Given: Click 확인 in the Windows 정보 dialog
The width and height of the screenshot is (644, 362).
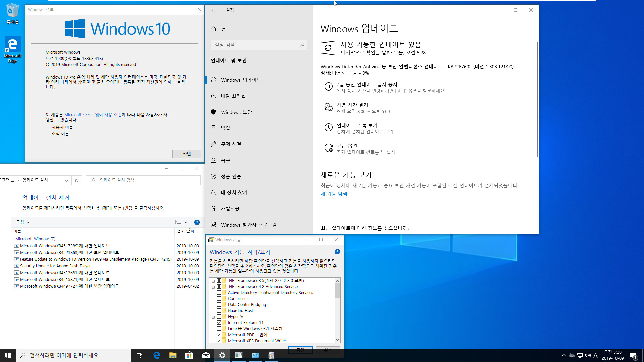Looking at the screenshot, I should pos(187,154).
